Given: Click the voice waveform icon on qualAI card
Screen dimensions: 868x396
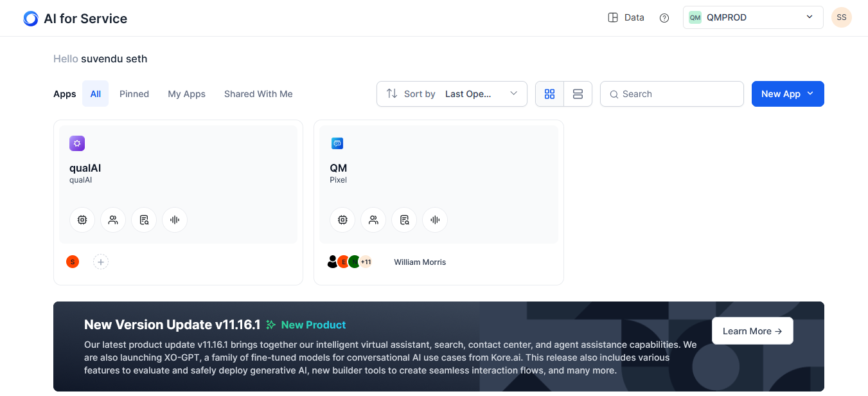Looking at the screenshot, I should coord(175,220).
